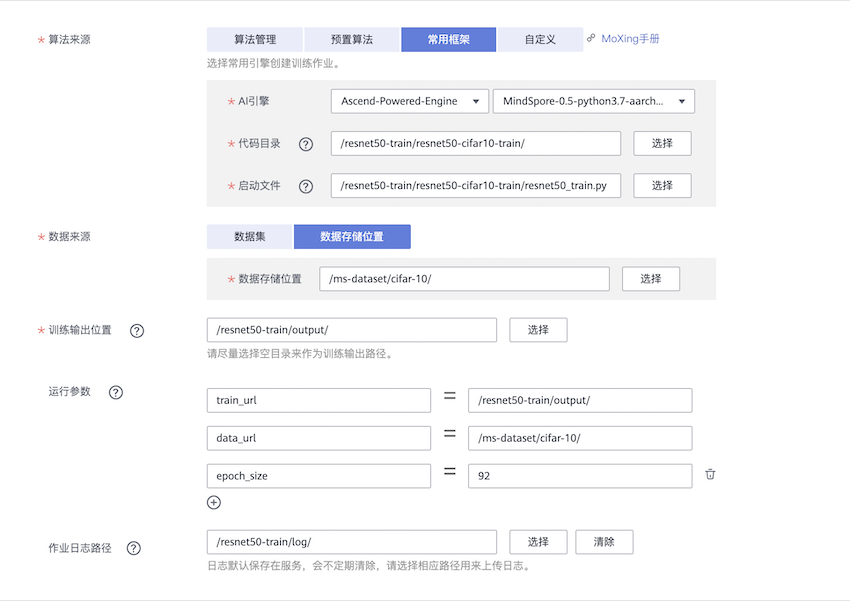Click help icon beside 训练输出位置
This screenshot has width=850, height=601.
point(137,331)
